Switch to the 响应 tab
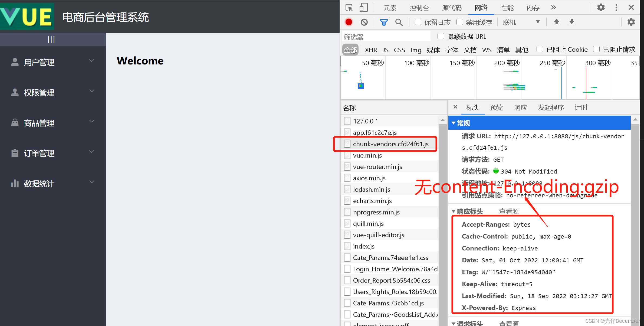 click(520, 107)
